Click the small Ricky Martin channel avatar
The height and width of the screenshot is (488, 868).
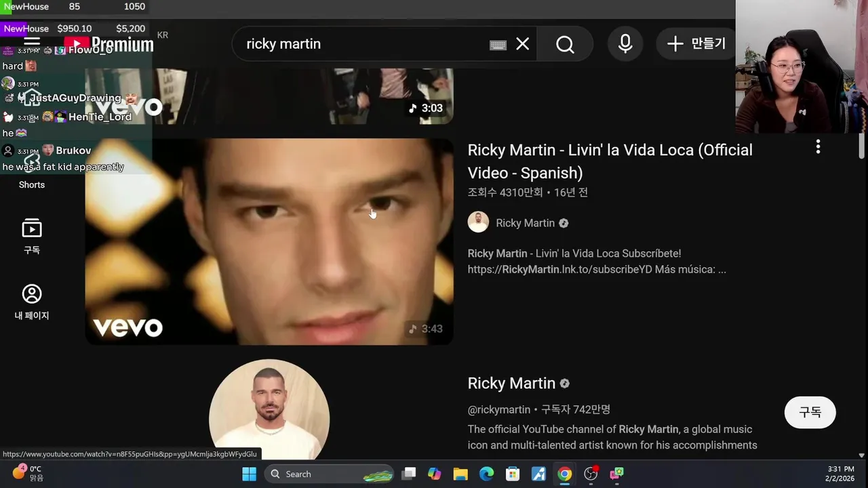point(478,222)
